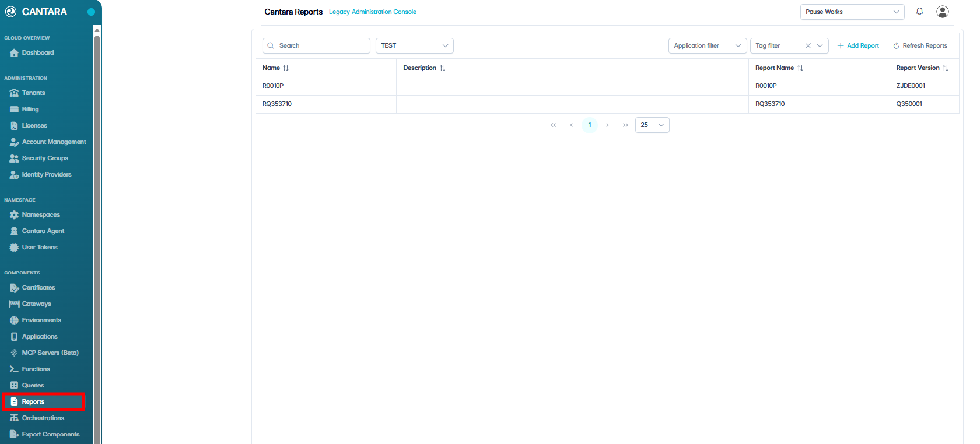
Task: Click the reports Search field
Action: click(316, 45)
